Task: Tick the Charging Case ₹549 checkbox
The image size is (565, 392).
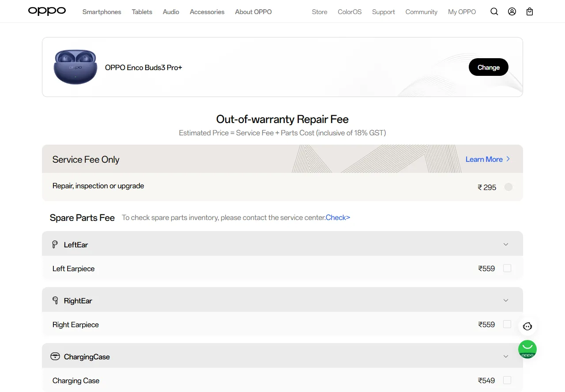Action: tap(507, 380)
